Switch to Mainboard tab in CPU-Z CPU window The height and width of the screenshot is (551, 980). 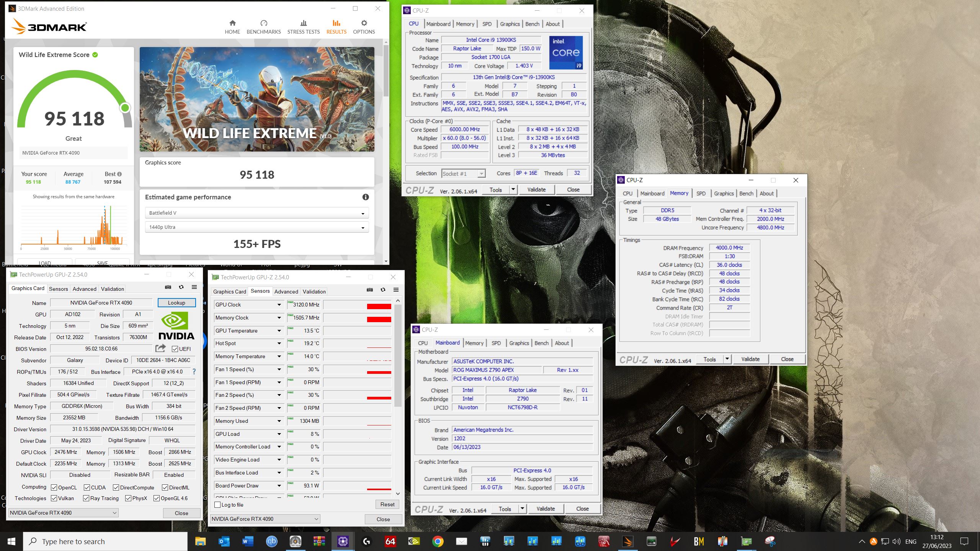[x=438, y=24]
